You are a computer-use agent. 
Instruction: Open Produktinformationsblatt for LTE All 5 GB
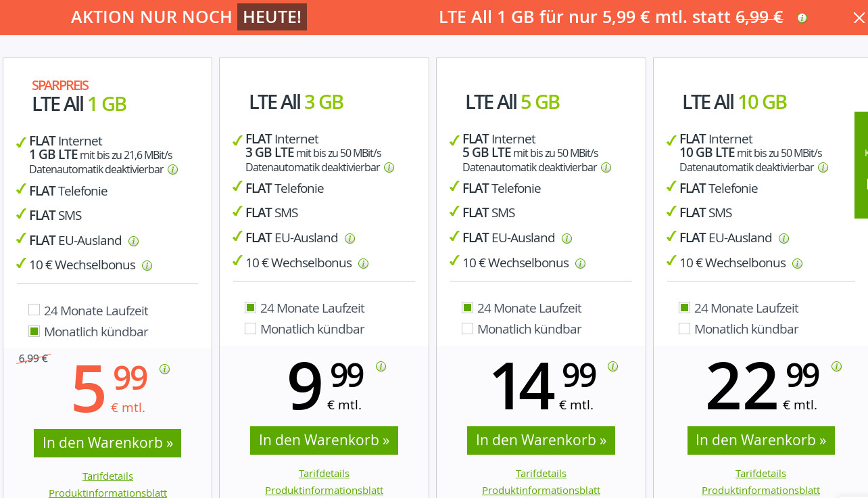pos(541,490)
